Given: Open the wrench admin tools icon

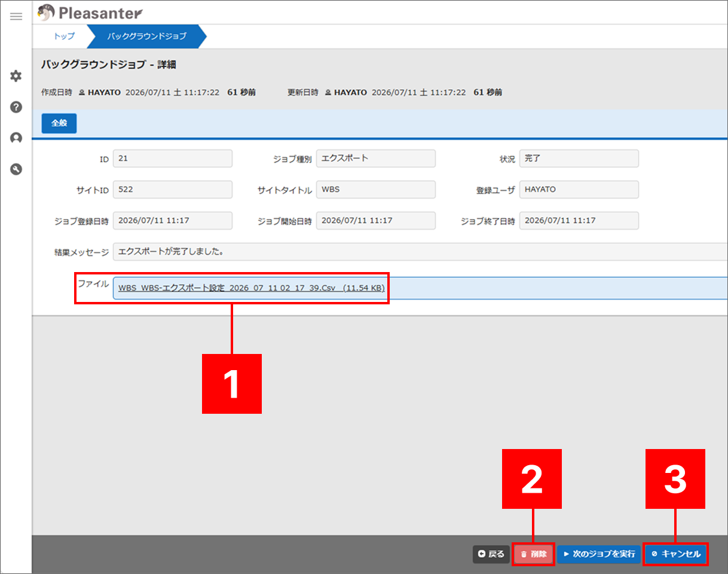Looking at the screenshot, I should 16,169.
